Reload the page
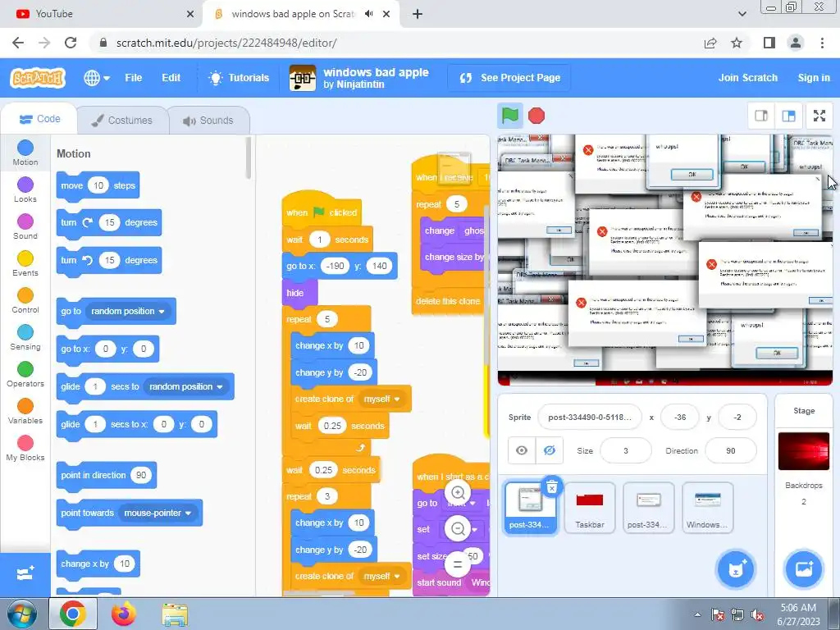The height and width of the screenshot is (630, 840). [71, 43]
